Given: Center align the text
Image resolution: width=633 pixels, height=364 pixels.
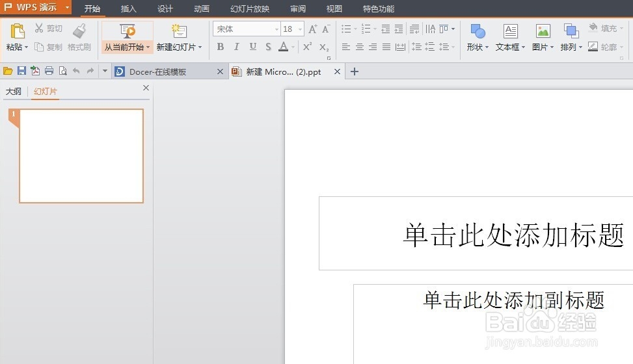Looking at the screenshot, I should 359,47.
